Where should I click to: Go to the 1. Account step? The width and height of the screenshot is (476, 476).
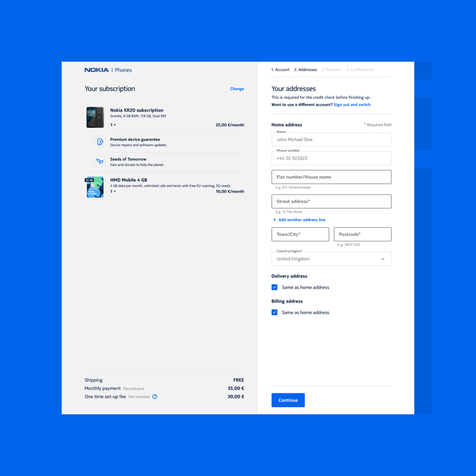click(280, 70)
